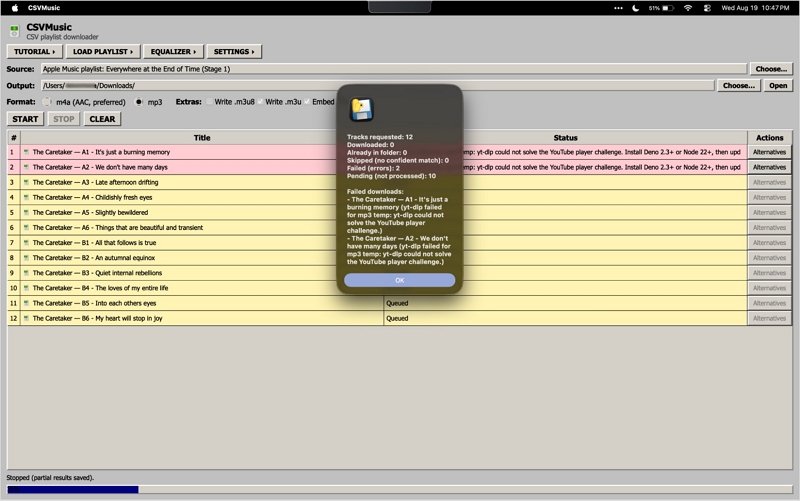This screenshot has height=501, width=800.
Task: Toggle the Embed checkbox
Action: click(x=307, y=102)
